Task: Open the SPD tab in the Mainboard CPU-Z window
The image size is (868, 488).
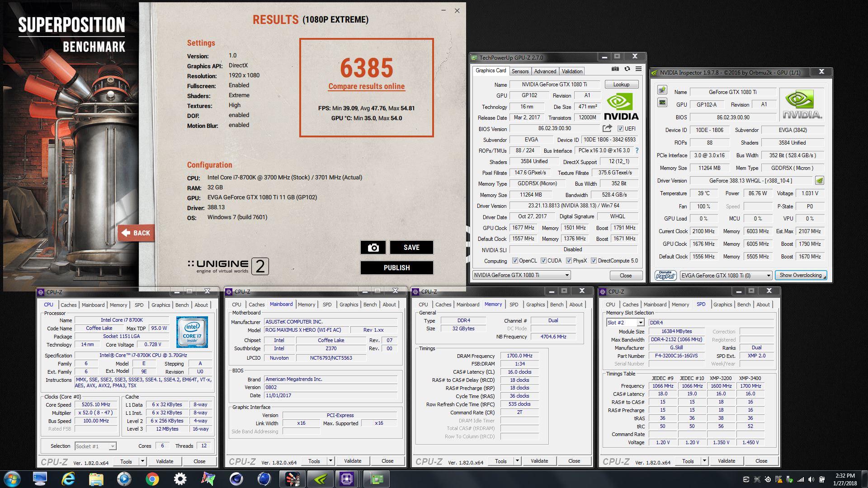Action: (327, 305)
